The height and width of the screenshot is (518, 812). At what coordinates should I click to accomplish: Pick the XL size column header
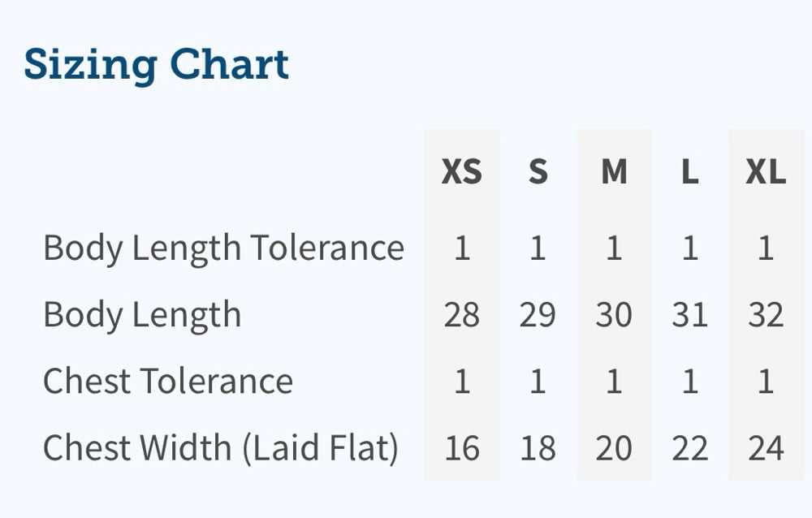[766, 172]
